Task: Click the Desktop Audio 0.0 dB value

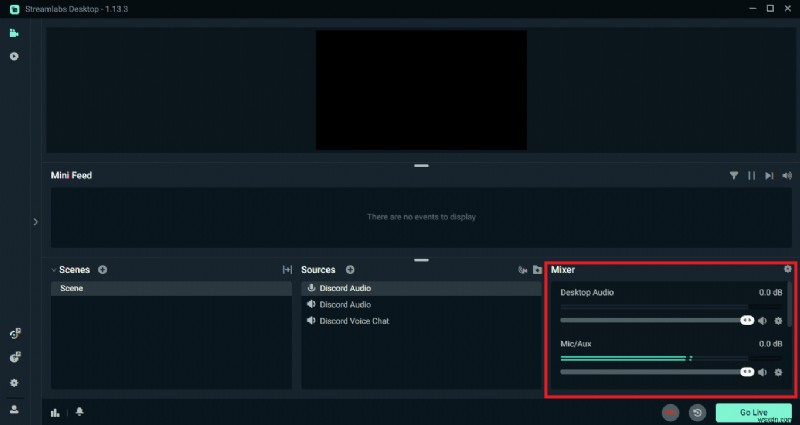Action: [x=770, y=293]
